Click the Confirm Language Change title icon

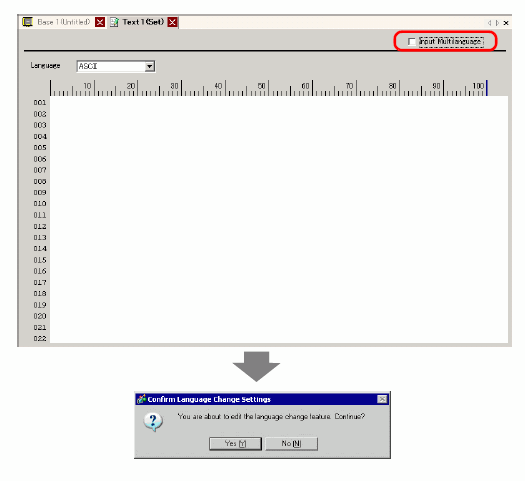141,399
